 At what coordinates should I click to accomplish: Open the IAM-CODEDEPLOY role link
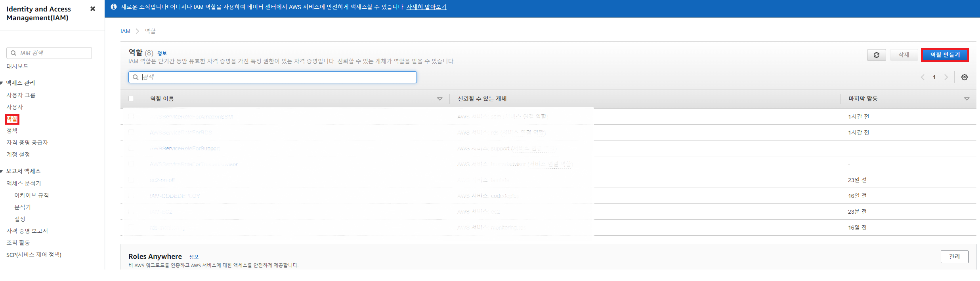coord(175,196)
